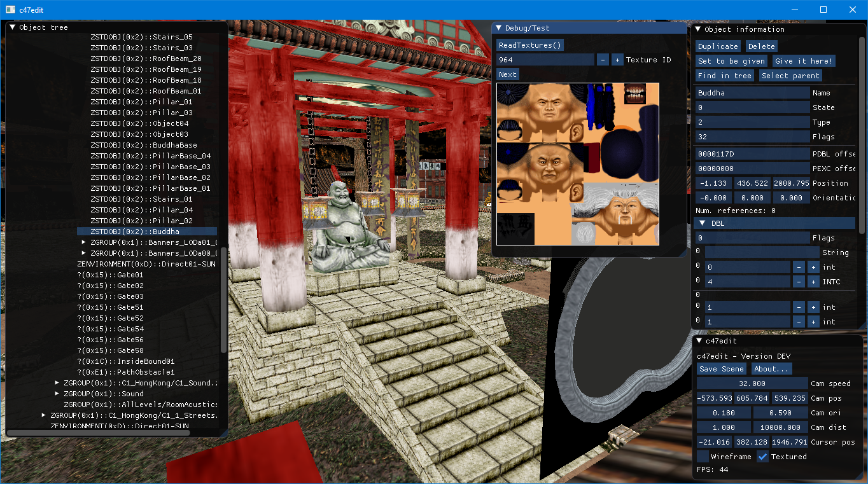The height and width of the screenshot is (484, 868).
Task: Click the Select parent button
Action: [790, 76]
